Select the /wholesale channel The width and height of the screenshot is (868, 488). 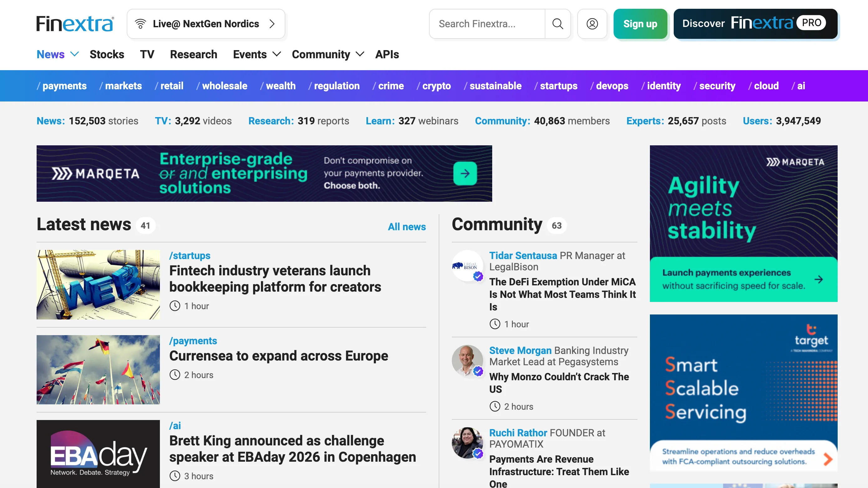tap(222, 86)
